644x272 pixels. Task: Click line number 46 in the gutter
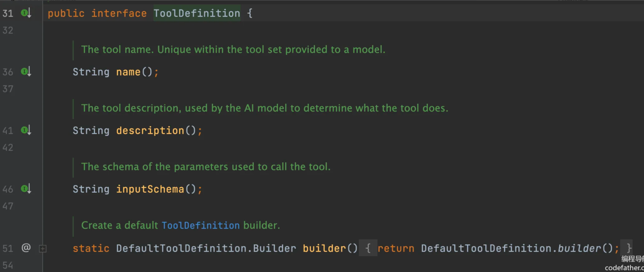(x=8, y=189)
